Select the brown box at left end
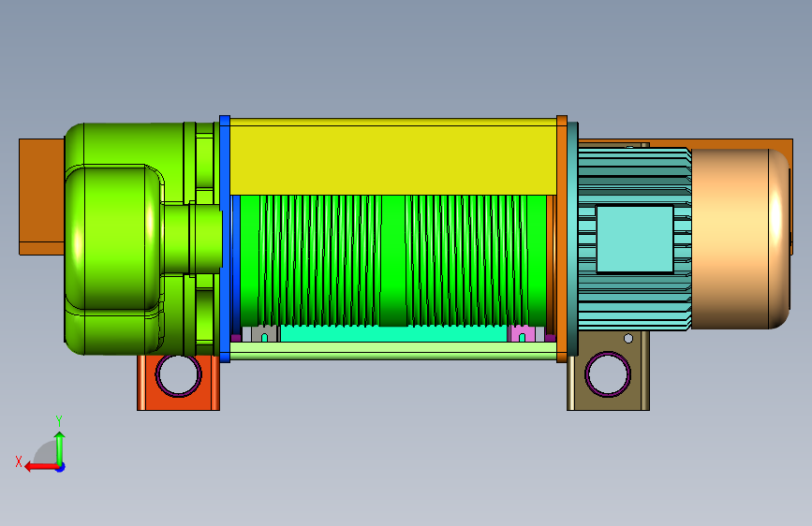This screenshot has width=812, height=526. click(41, 197)
